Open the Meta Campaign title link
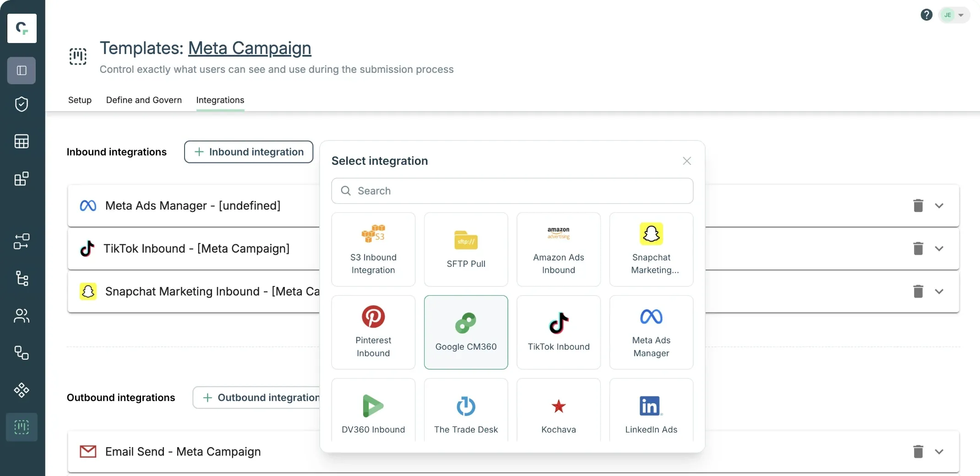 (x=250, y=48)
